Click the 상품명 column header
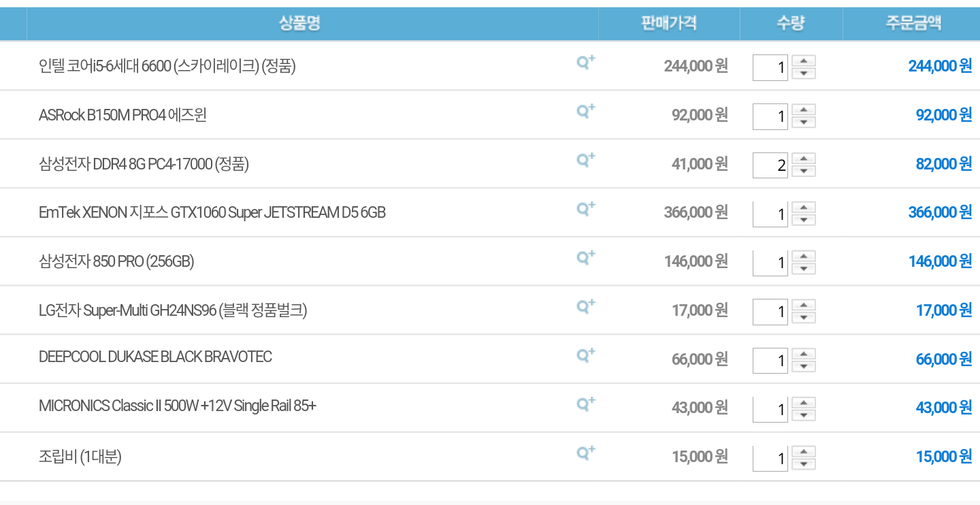 (x=299, y=24)
